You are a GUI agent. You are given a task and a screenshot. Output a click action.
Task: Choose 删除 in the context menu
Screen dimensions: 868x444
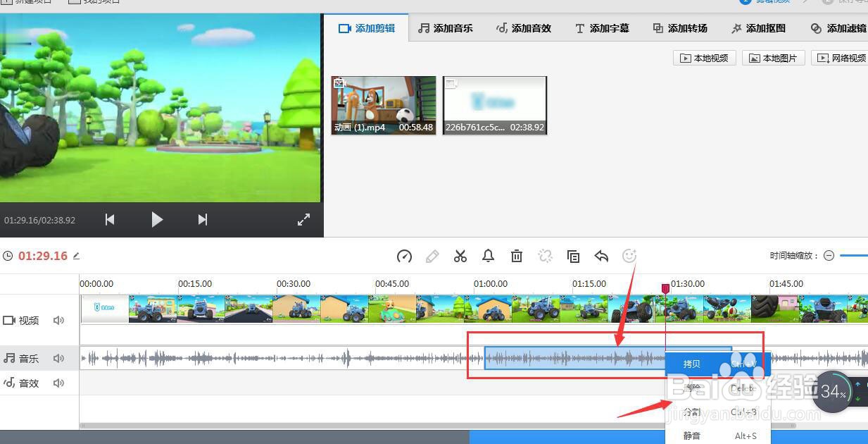coord(718,388)
